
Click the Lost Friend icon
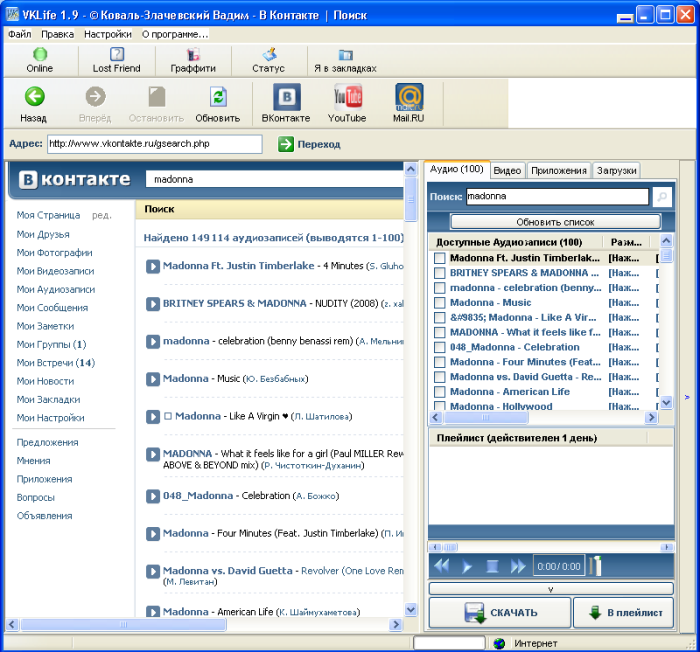click(117, 55)
